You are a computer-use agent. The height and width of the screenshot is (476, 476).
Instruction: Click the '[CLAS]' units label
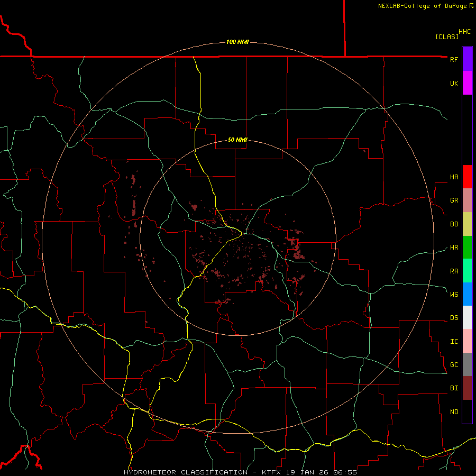click(x=447, y=36)
